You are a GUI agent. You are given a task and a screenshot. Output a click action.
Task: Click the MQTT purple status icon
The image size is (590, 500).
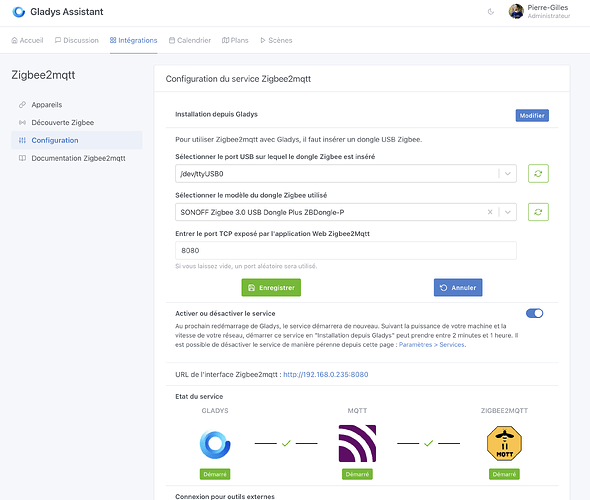pyautogui.click(x=357, y=444)
